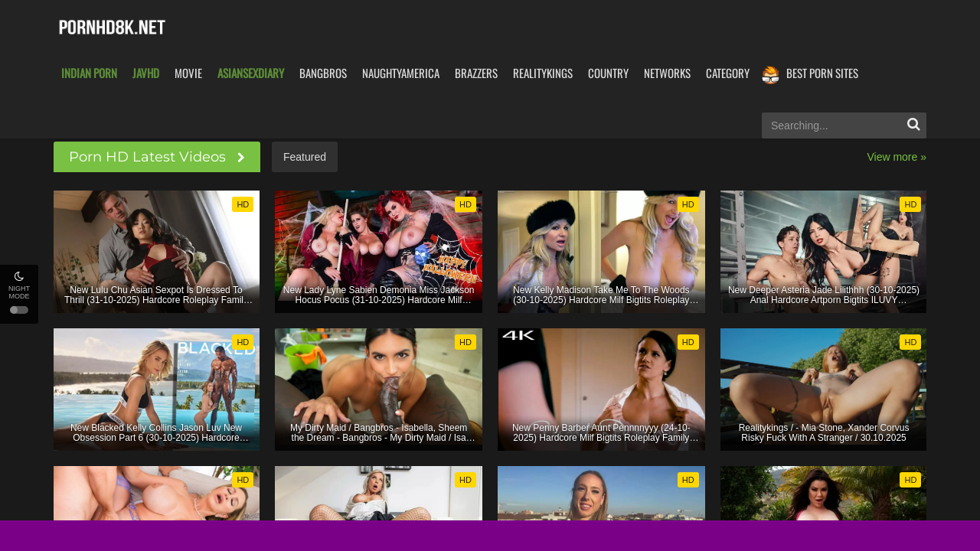Click the HD badge on Asteria Jade video
This screenshot has width=980, height=551.
(x=910, y=204)
